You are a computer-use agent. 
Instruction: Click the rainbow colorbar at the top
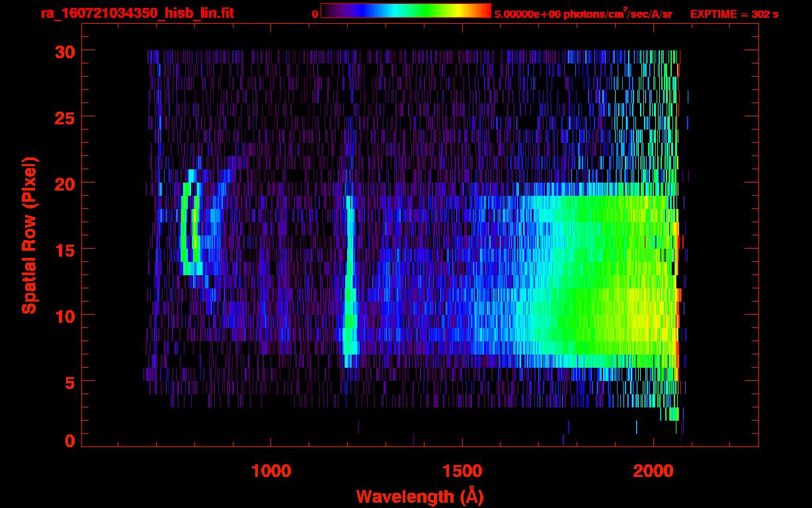click(x=405, y=11)
